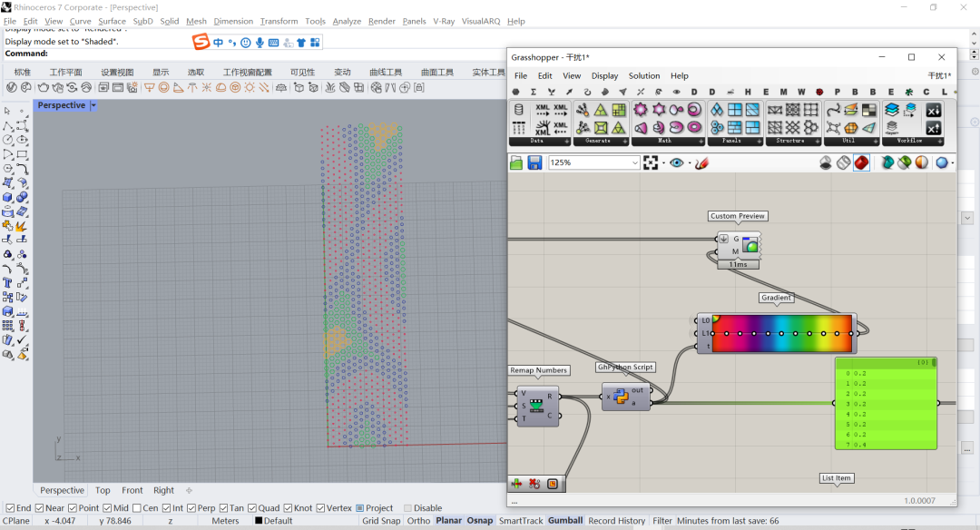Open the Solution menu in Grasshopper

[x=644, y=76]
